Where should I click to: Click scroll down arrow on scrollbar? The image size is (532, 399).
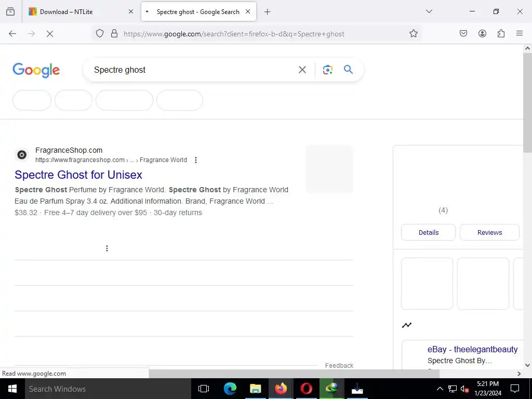coord(527,365)
